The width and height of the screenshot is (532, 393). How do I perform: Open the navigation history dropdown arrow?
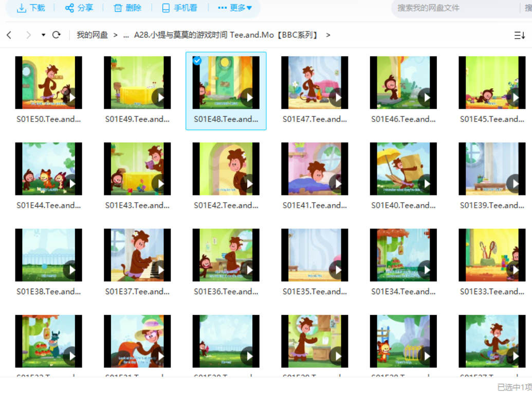pyautogui.click(x=43, y=35)
